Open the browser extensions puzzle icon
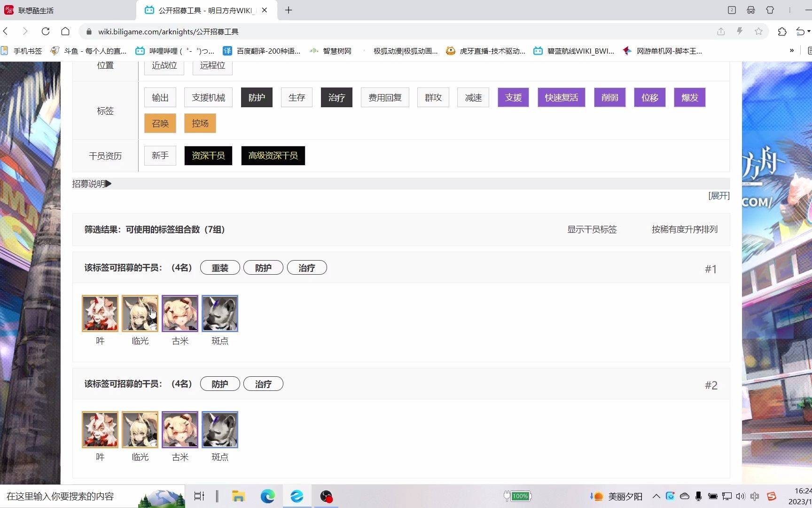The image size is (812, 508). pos(782,32)
